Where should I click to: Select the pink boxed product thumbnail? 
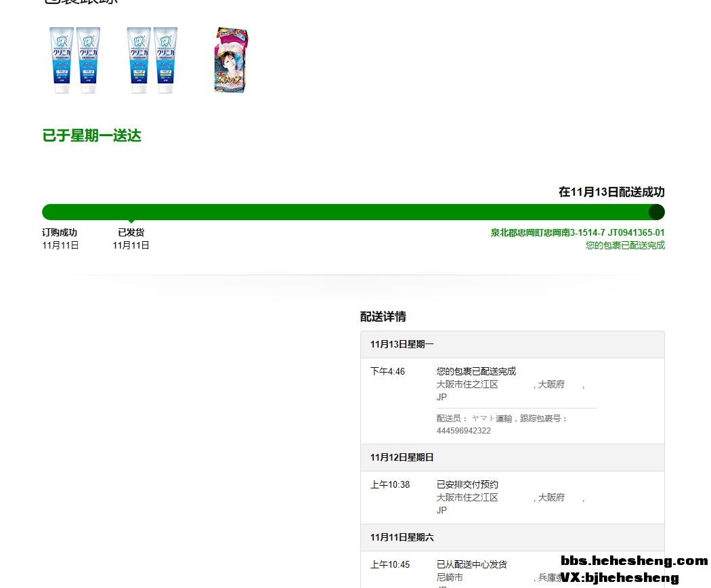click(x=231, y=60)
